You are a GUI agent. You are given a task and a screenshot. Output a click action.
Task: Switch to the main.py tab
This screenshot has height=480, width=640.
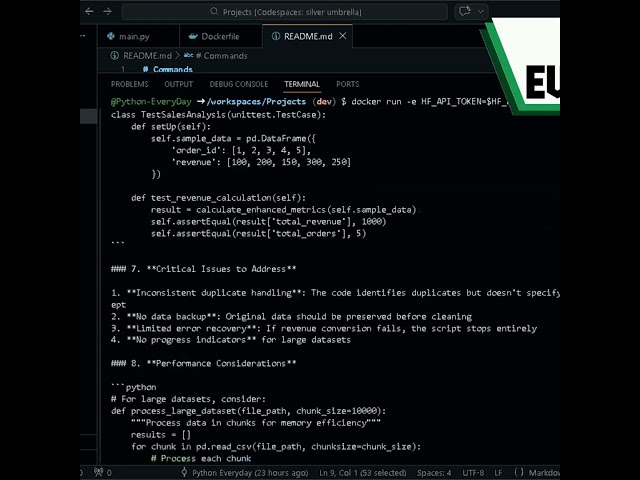(x=138, y=36)
